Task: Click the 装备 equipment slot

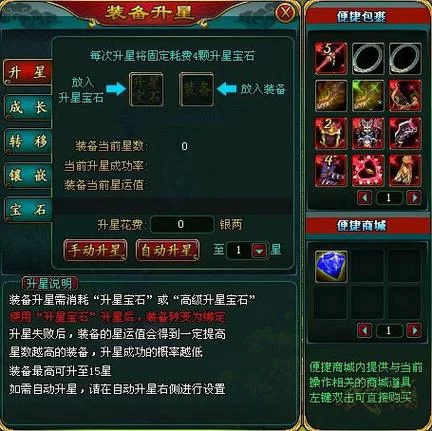Action: (196, 89)
